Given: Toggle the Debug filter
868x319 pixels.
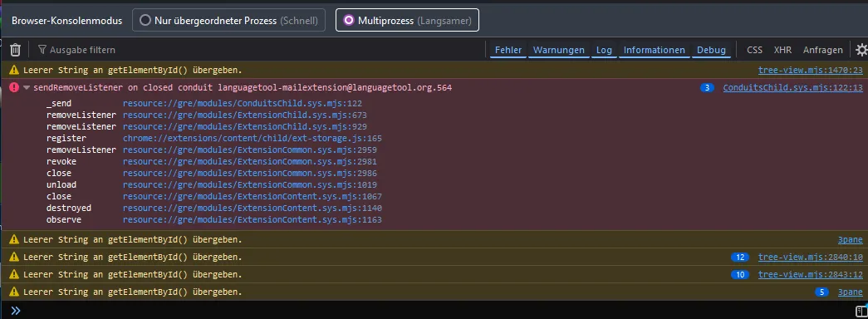Looking at the screenshot, I should [711, 50].
